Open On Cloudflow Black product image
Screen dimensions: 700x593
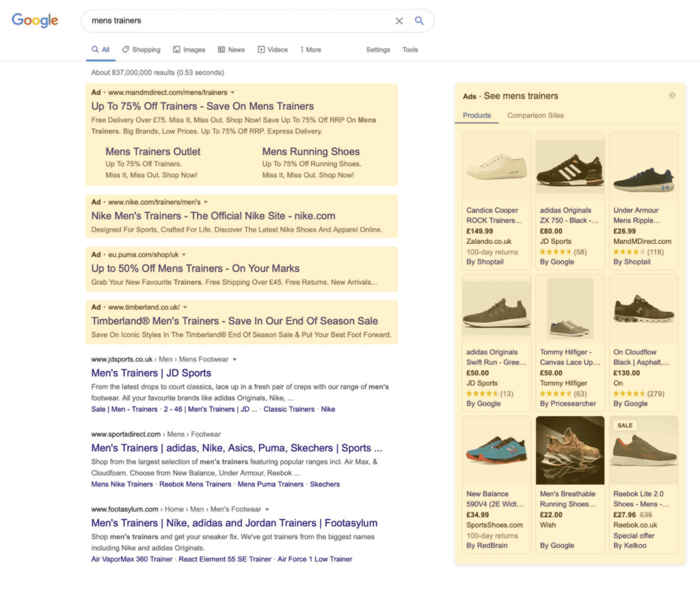[643, 309]
